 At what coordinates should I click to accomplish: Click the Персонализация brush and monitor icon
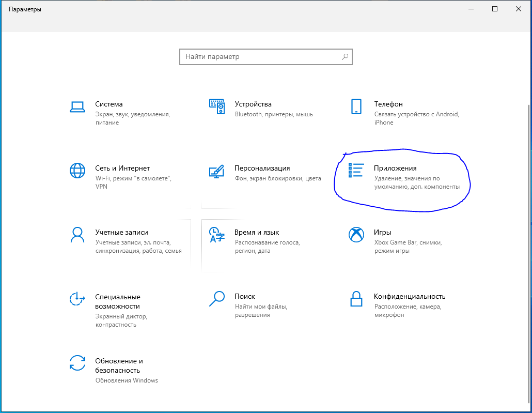[x=217, y=171]
